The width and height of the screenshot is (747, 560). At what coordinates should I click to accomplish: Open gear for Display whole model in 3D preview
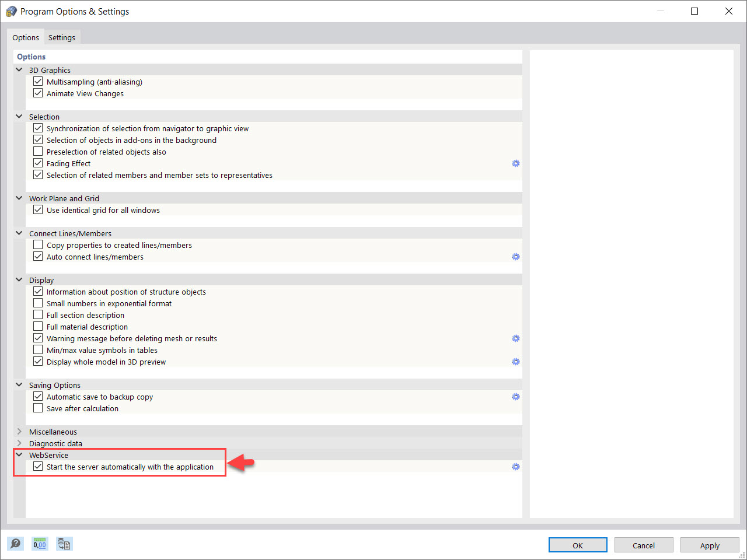point(515,362)
